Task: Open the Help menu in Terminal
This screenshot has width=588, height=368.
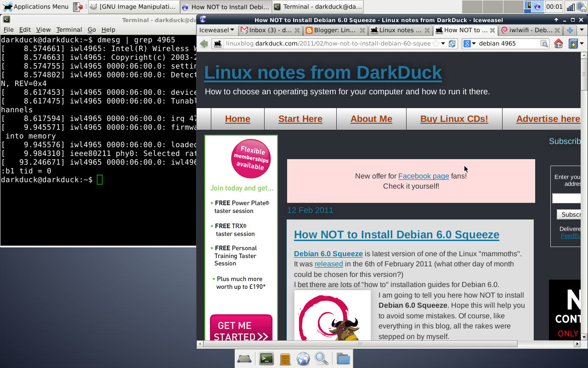Action: [108, 29]
